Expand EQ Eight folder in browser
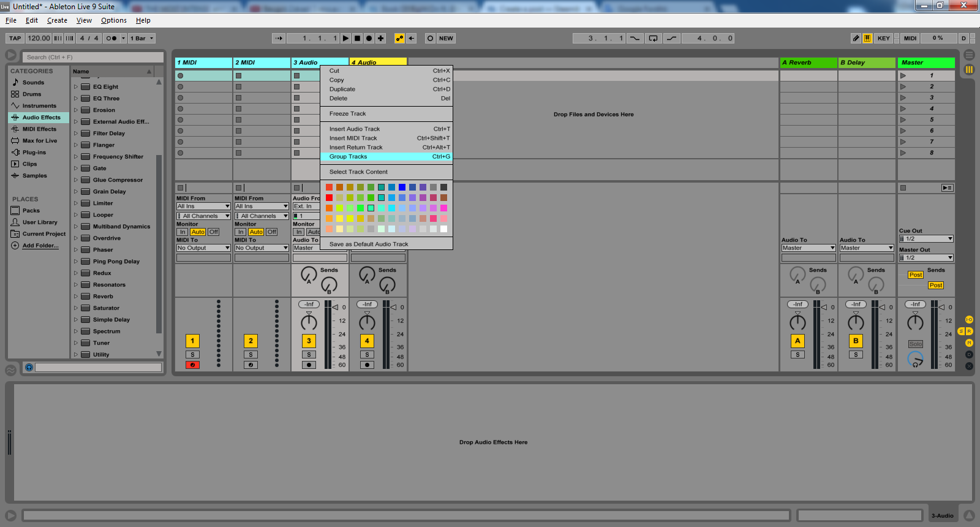The image size is (980, 527). point(76,87)
